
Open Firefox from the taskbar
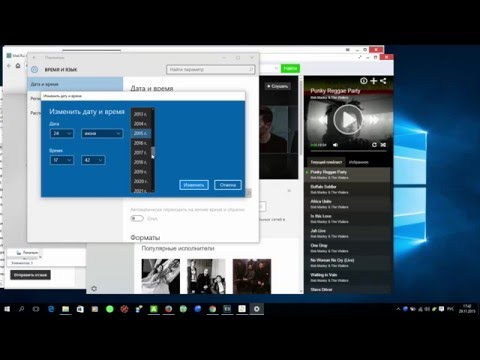(169, 309)
